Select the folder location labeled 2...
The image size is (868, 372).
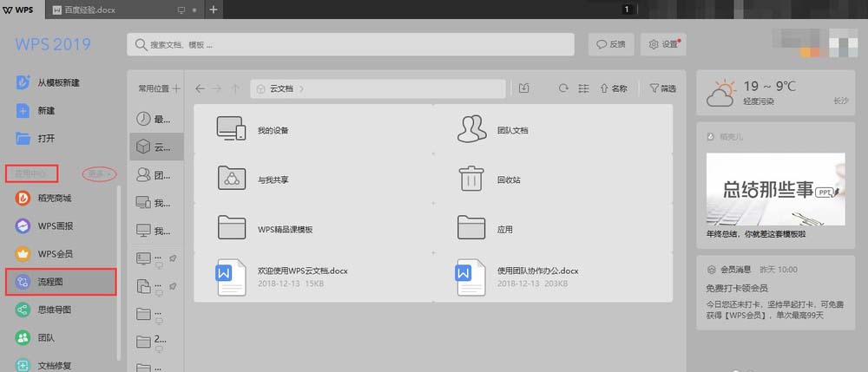point(156,342)
